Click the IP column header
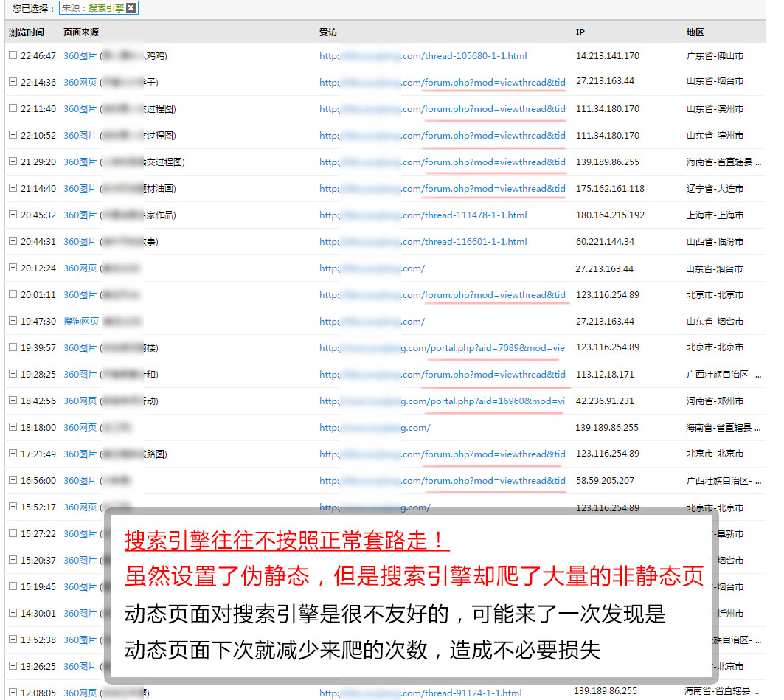This screenshot has height=700, width=784. pyautogui.click(x=580, y=32)
